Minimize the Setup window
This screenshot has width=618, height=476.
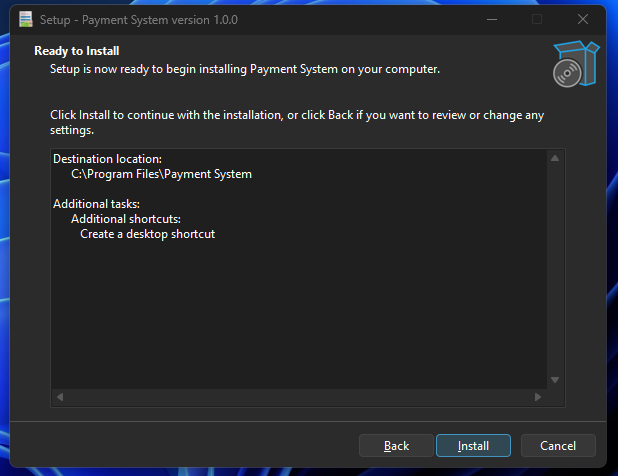tap(491, 20)
